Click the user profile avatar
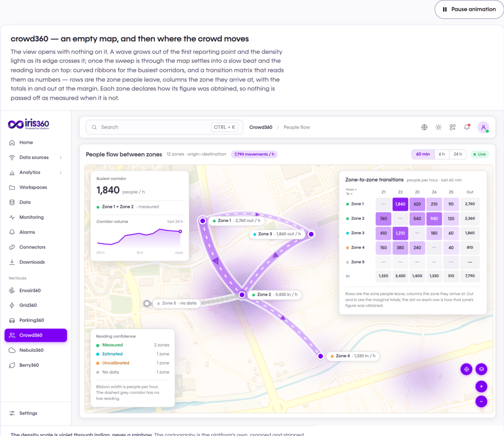 pyautogui.click(x=483, y=128)
